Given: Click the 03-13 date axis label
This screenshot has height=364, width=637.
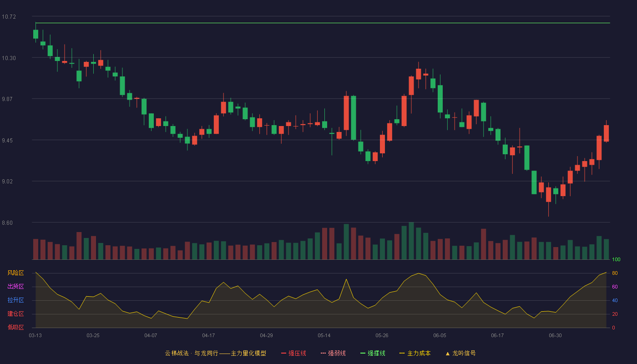Looking at the screenshot, I should 35,335.
